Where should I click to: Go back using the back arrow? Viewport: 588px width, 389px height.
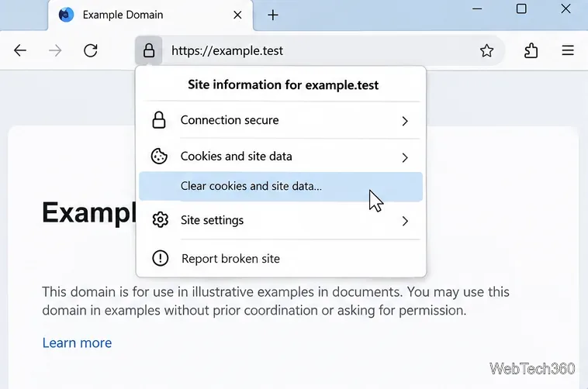(x=20, y=50)
